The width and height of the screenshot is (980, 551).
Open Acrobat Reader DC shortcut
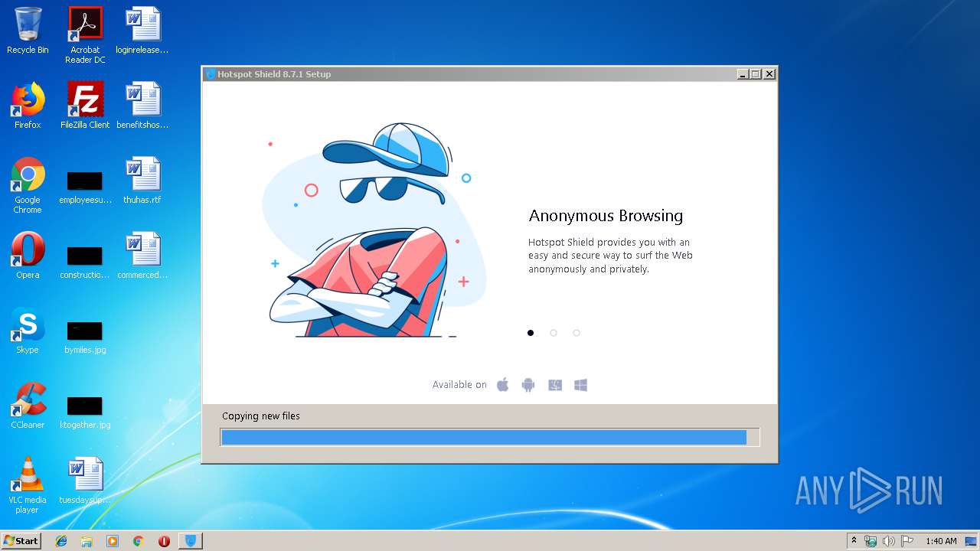pyautogui.click(x=85, y=35)
